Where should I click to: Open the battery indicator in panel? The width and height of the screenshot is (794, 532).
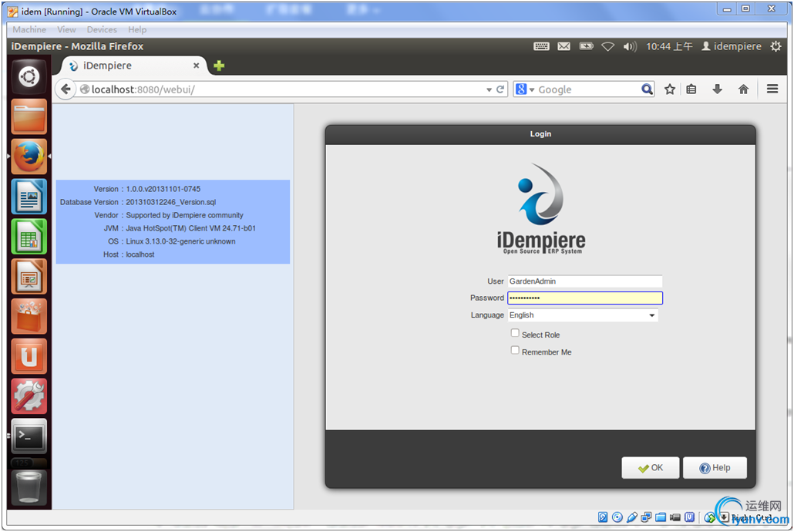(586, 46)
